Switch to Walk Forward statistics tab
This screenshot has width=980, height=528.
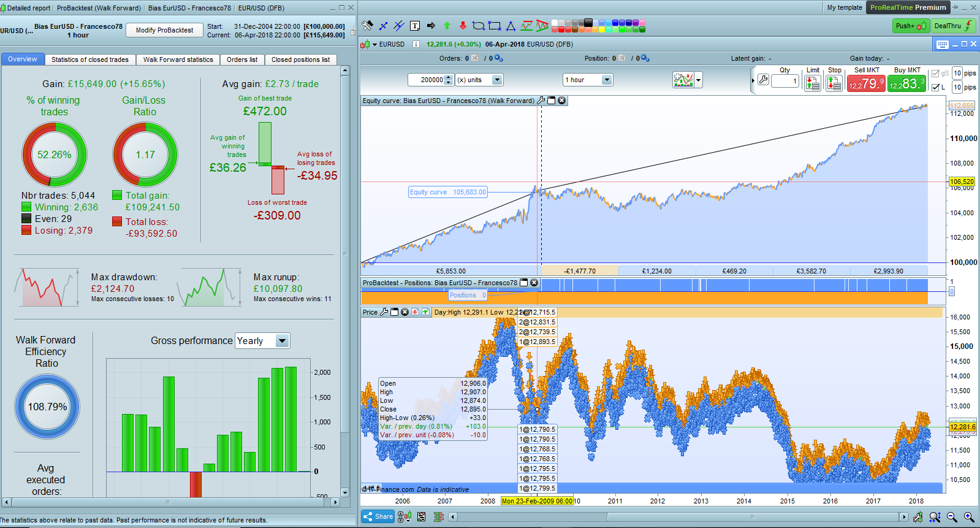[178, 59]
